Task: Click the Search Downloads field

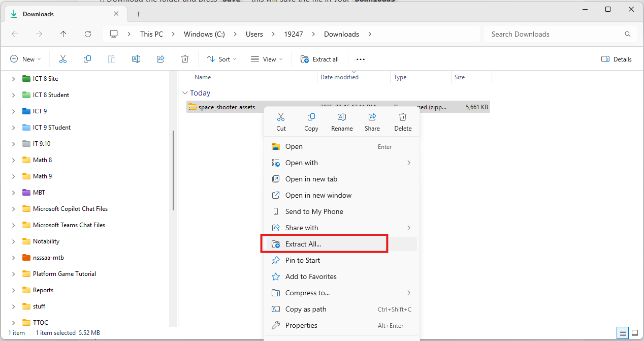Action: tap(554, 34)
